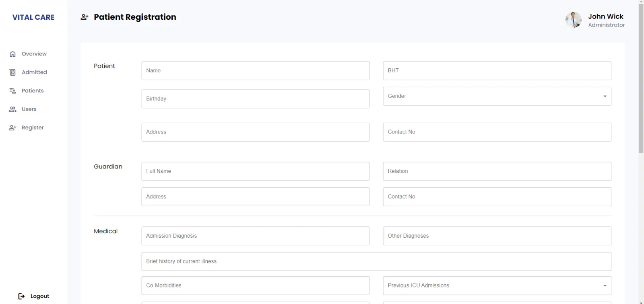Open the Overview menu item
Image resolution: width=644 pixels, height=304 pixels.
point(28,54)
